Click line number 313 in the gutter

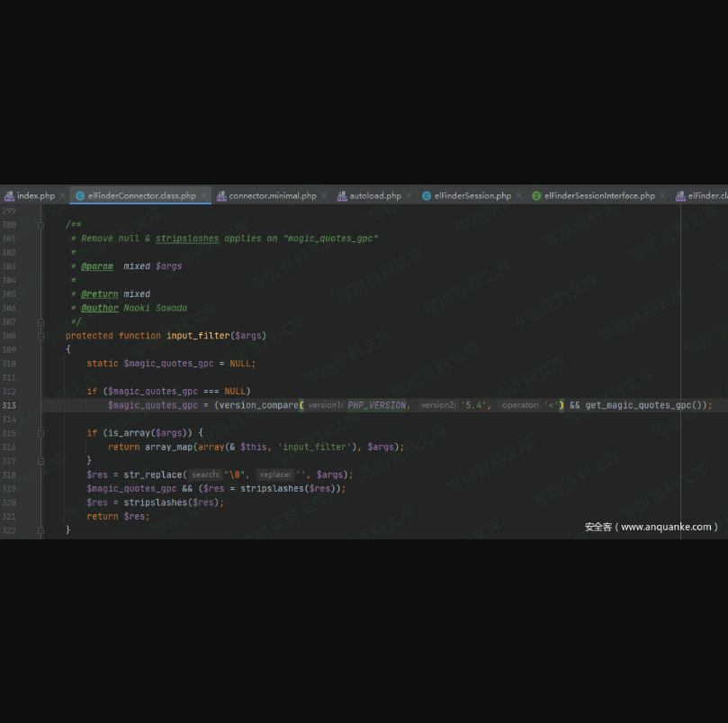click(9, 405)
